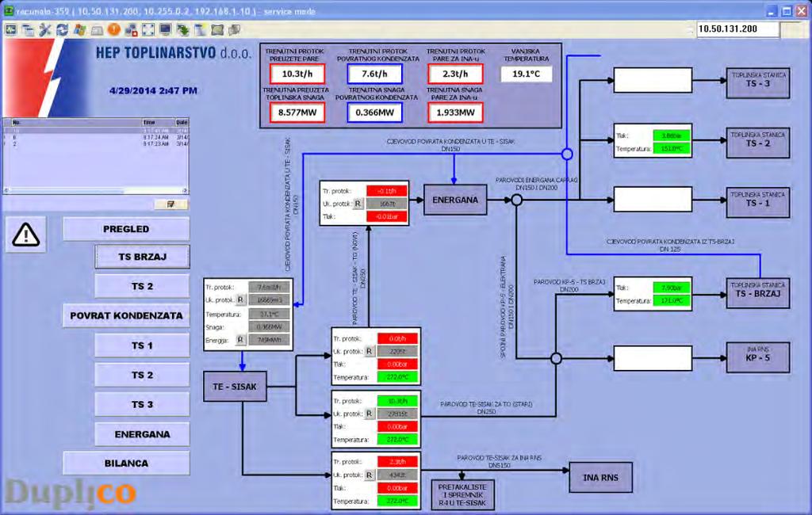Click TS 2 button between TS BRZAJ and POVRAT KONDENZATA

click(143, 286)
